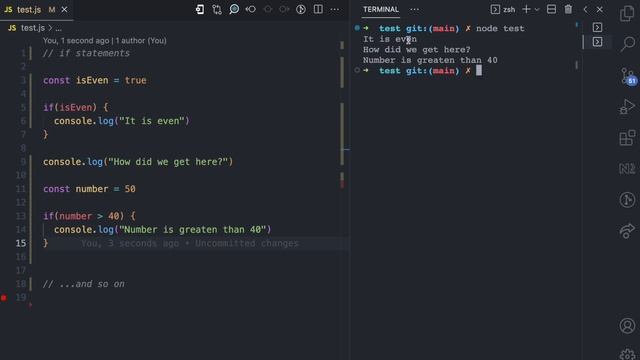
Task: Place cursor on 'const isEven = true'
Action: coord(95,80)
